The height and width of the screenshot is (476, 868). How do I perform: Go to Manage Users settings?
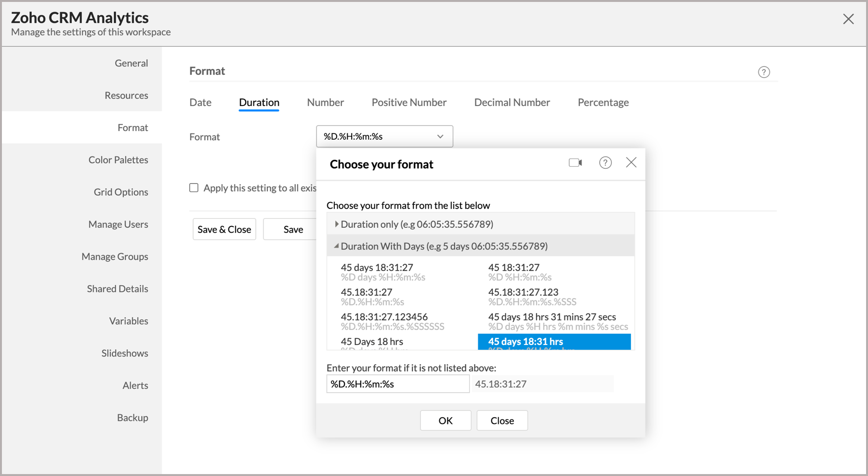coord(118,225)
